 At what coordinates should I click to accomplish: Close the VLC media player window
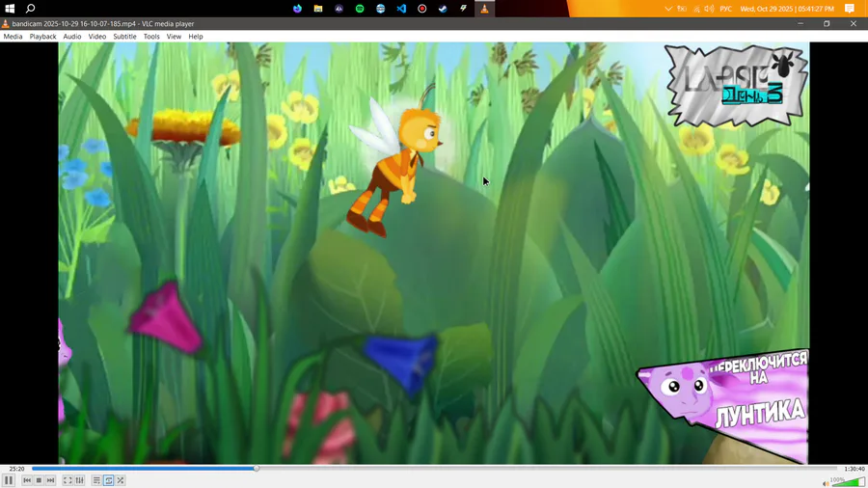coord(854,24)
